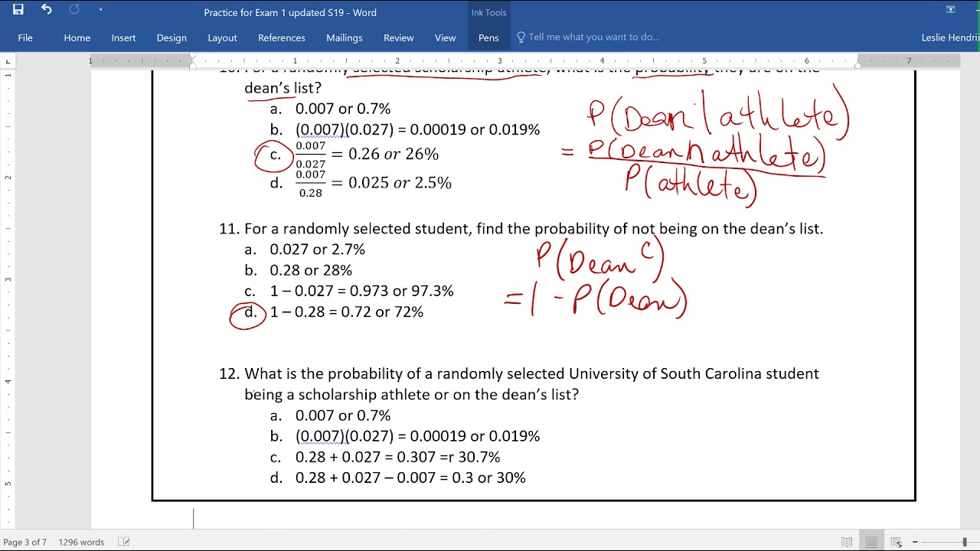This screenshot has width=980, height=551.
Task: Select the Print Layout view icon
Action: point(871,542)
